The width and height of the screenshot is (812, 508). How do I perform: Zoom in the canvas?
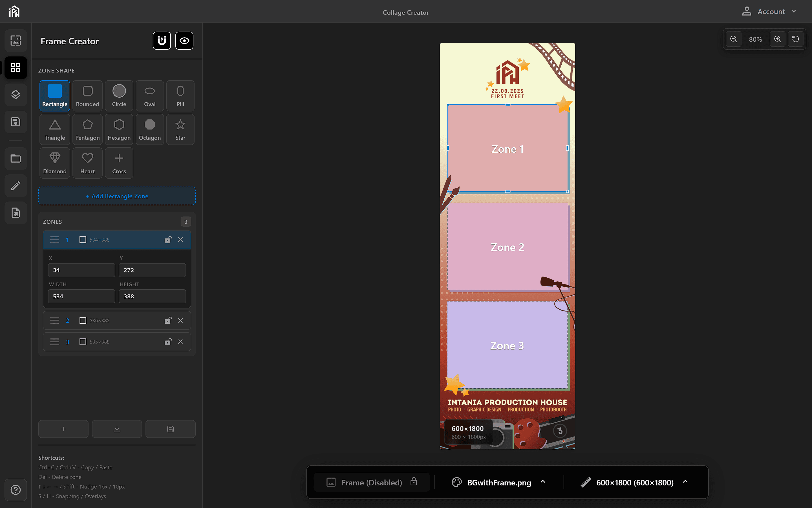(x=777, y=39)
